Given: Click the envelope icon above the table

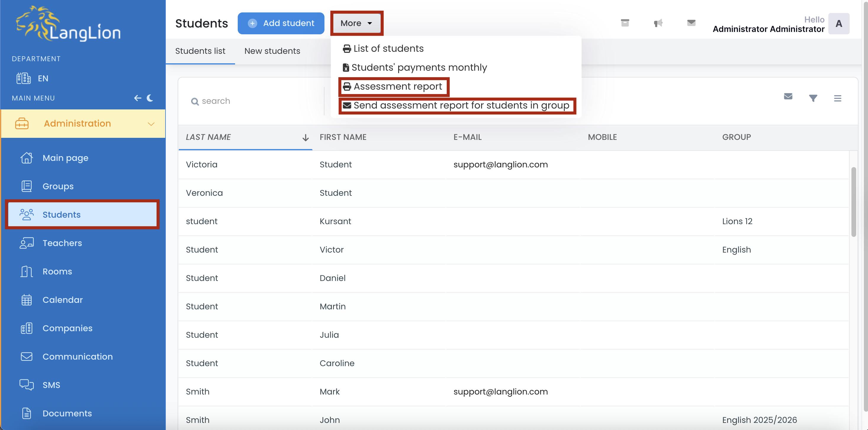Looking at the screenshot, I should point(788,97).
